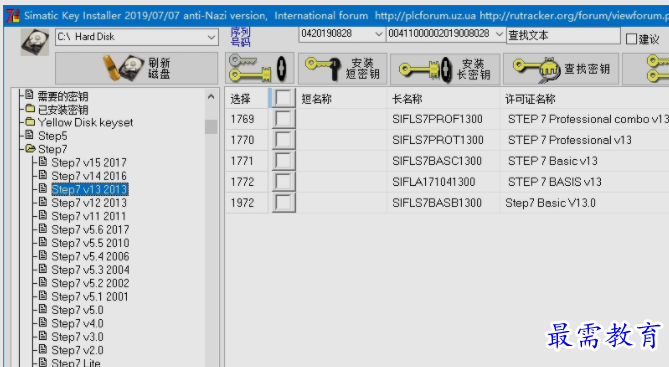
Task: Select Step7 v5.4 2006 in tree
Action: tap(90, 256)
